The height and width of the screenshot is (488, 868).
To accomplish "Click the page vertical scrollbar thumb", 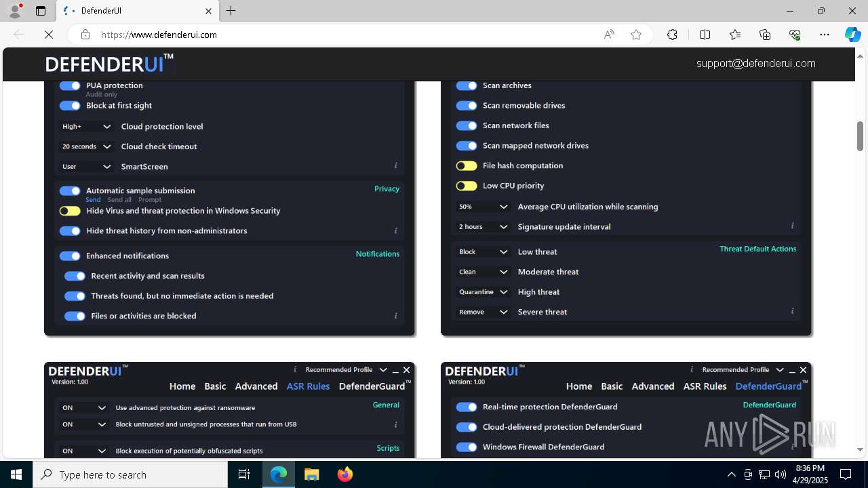I will point(860,136).
